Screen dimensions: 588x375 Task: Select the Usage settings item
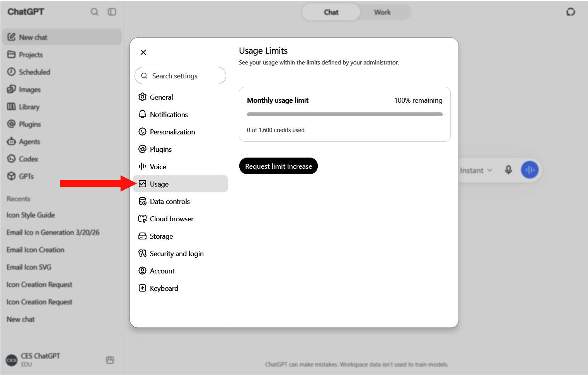pos(180,184)
